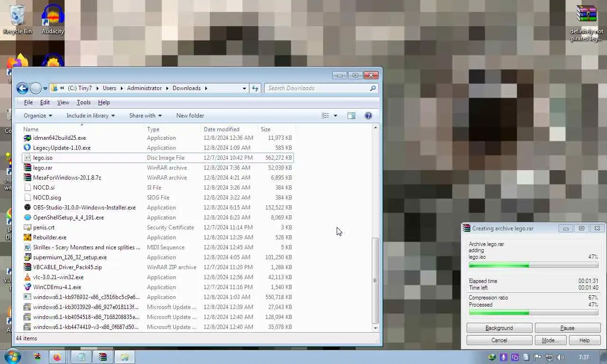Image resolution: width=607 pixels, height=364 pixels.
Task: Open the View menu
Action: tap(63, 102)
